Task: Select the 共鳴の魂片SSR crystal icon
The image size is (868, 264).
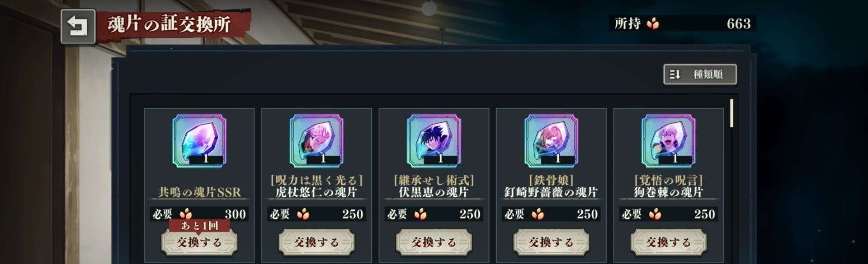Action: point(199,141)
